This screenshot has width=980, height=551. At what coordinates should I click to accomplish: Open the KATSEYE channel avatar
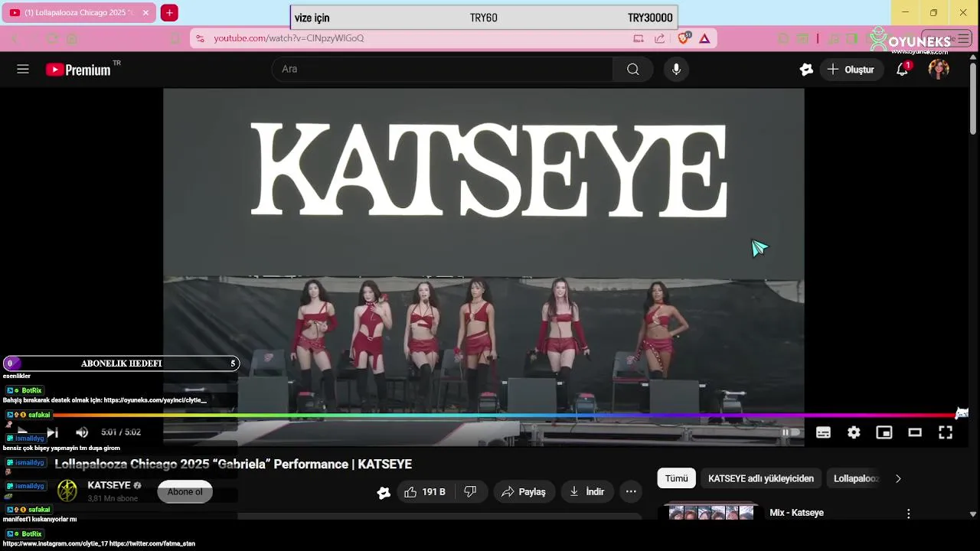(x=67, y=491)
